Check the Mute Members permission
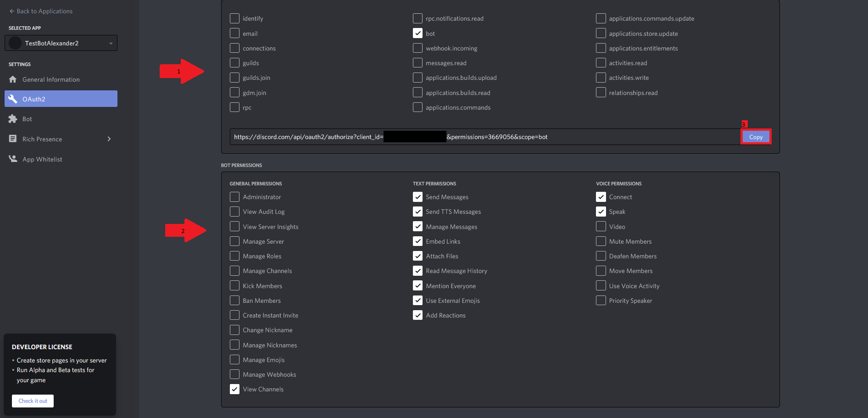868x418 pixels. click(601, 241)
